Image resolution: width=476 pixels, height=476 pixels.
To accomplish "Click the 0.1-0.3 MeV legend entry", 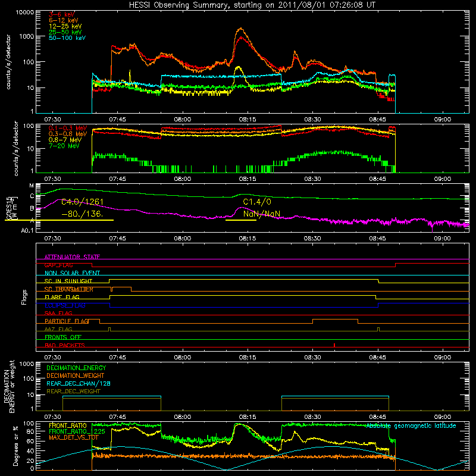I will point(68,128).
